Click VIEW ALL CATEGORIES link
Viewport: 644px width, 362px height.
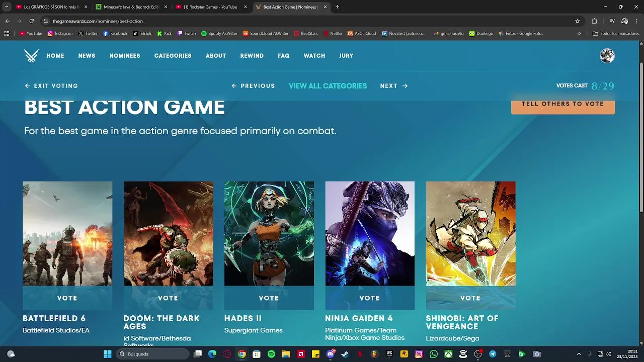coord(328,86)
